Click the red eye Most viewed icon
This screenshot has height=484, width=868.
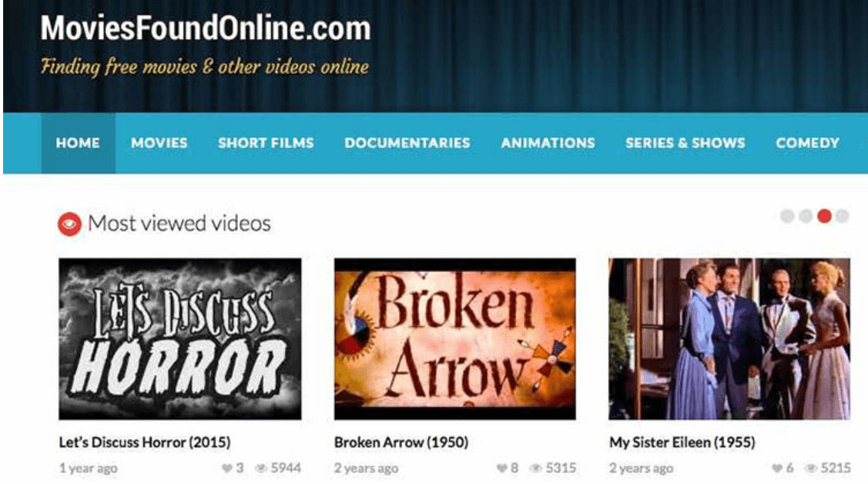pos(70,224)
